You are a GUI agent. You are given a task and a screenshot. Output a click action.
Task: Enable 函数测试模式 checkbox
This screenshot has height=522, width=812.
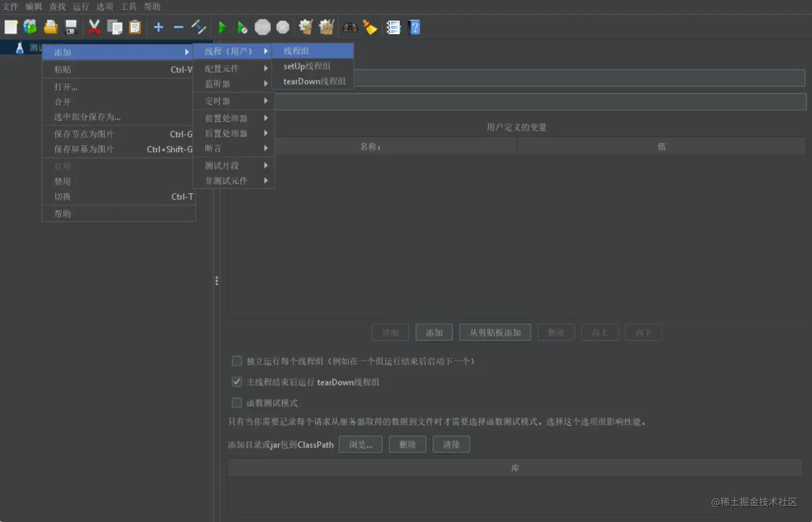click(236, 403)
